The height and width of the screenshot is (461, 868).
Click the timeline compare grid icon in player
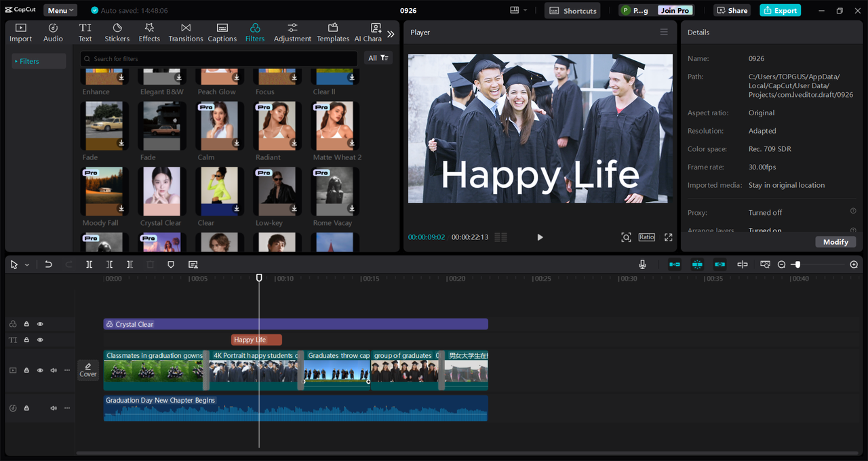click(x=501, y=237)
